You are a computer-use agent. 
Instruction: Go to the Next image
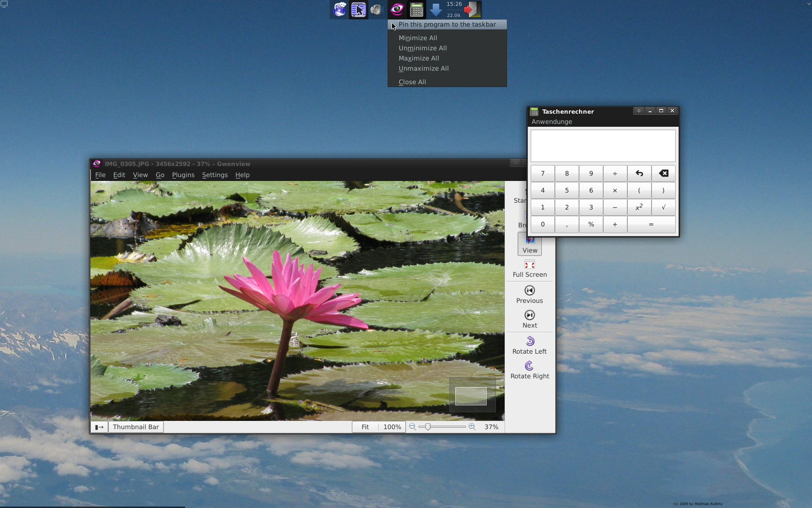point(529,319)
